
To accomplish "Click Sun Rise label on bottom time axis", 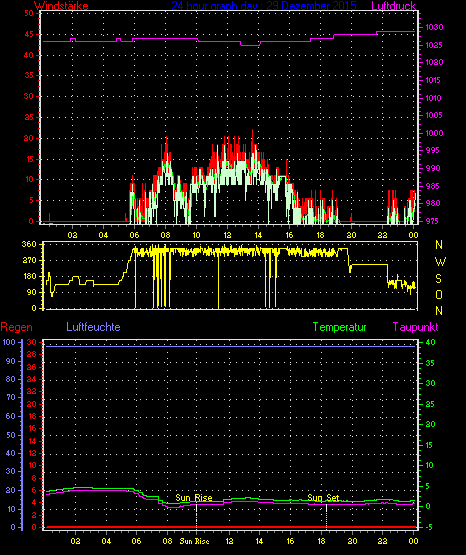I will click(195, 541).
